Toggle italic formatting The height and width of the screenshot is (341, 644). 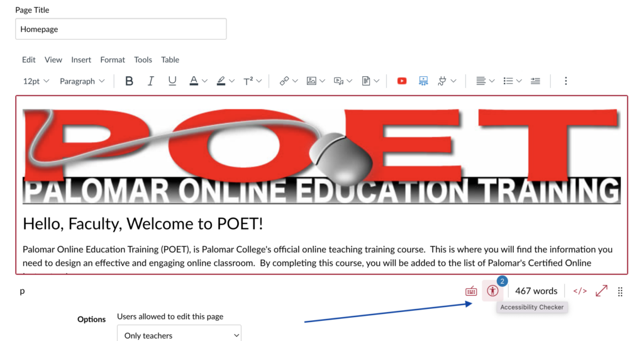point(151,81)
